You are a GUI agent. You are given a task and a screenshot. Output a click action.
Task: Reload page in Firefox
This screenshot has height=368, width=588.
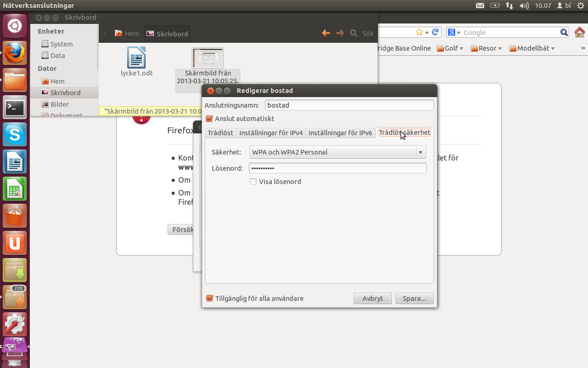(x=435, y=32)
